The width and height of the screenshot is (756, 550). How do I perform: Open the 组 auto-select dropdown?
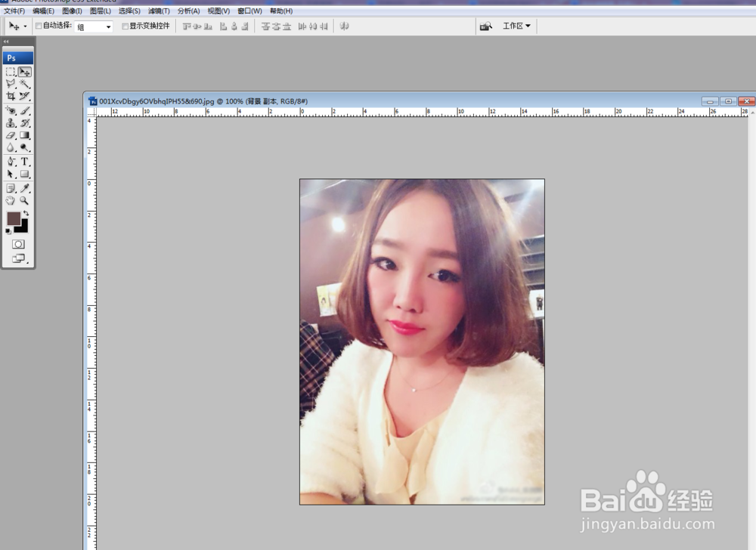(x=94, y=26)
